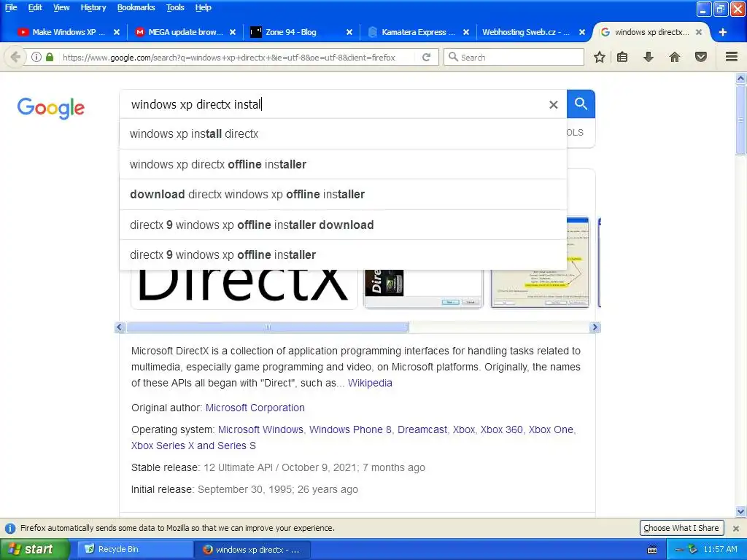Screen dimensions: 747x560
Task: Click the Firefox Search box
Action: click(x=514, y=57)
